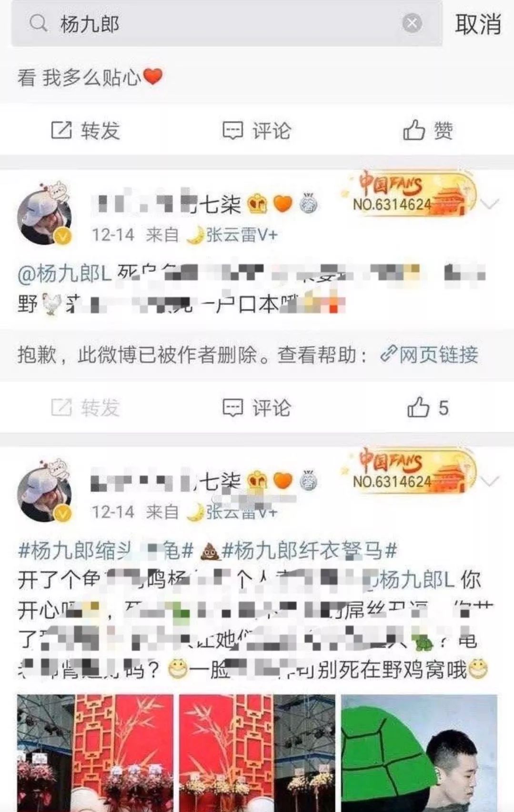Screen dimensions: 514x812
Task: Click the hashtag #杨九郎纤衣骛马#
Action: tap(310, 551)
